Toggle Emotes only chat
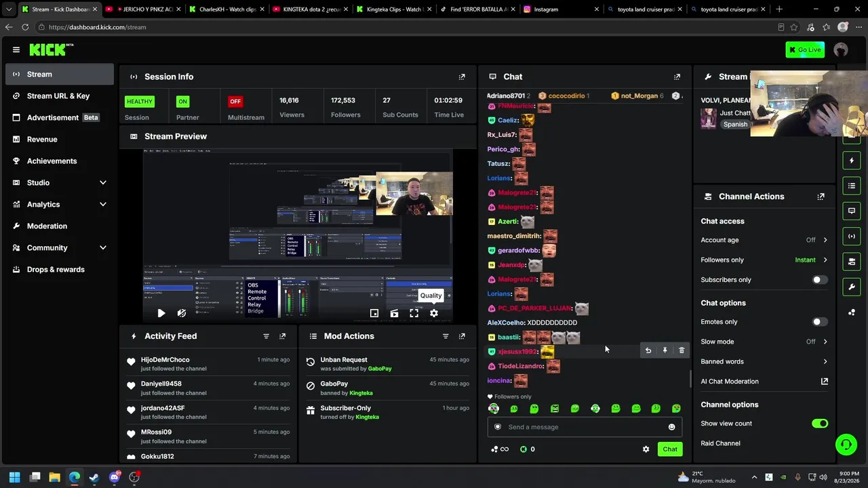Screen dimensions: 868x488 (820, 322)
